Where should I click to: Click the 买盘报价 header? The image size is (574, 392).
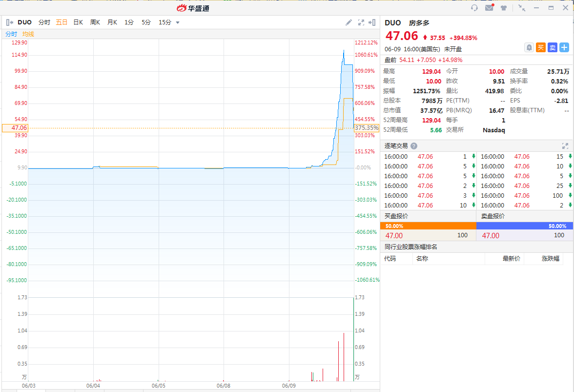[x=396, y=216]
